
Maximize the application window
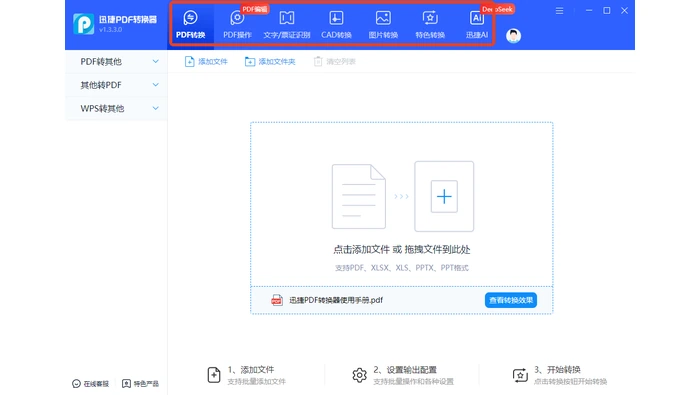(x=607, y=10)
